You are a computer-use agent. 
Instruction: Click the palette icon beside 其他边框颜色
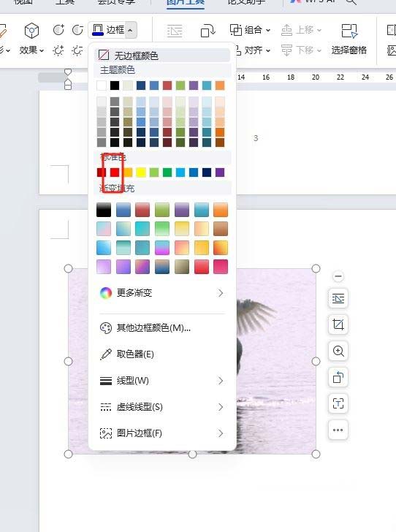point(105,327)
